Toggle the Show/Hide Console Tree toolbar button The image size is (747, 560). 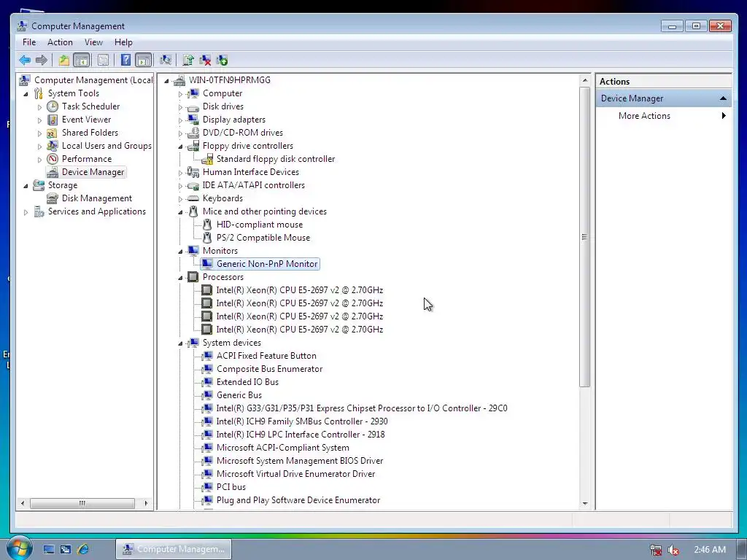pos(82,60)
